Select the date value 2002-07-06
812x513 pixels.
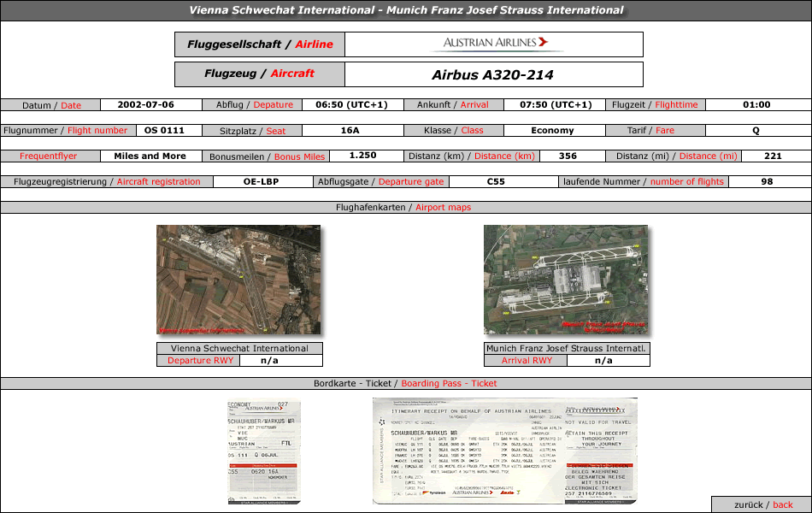(145, 104)
